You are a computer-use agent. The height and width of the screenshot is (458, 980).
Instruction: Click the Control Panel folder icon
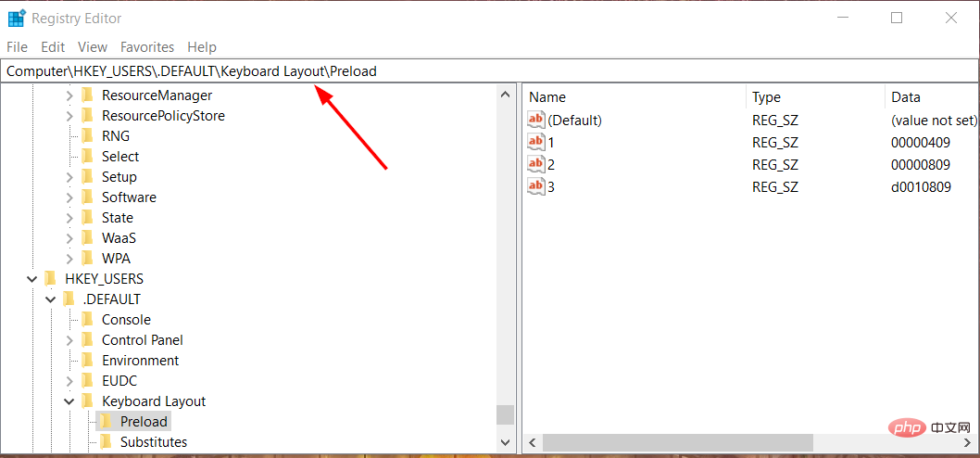tap(88, 339)
